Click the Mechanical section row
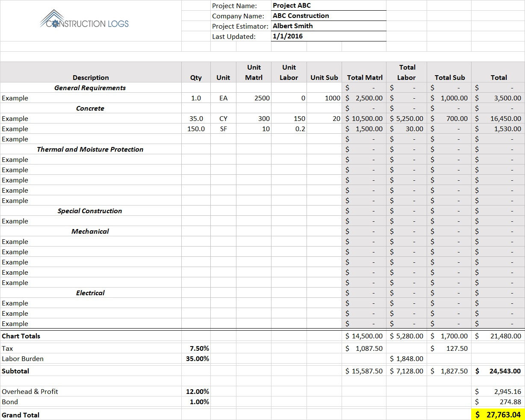This screenshot has width=525, height=420. (91, 231)
